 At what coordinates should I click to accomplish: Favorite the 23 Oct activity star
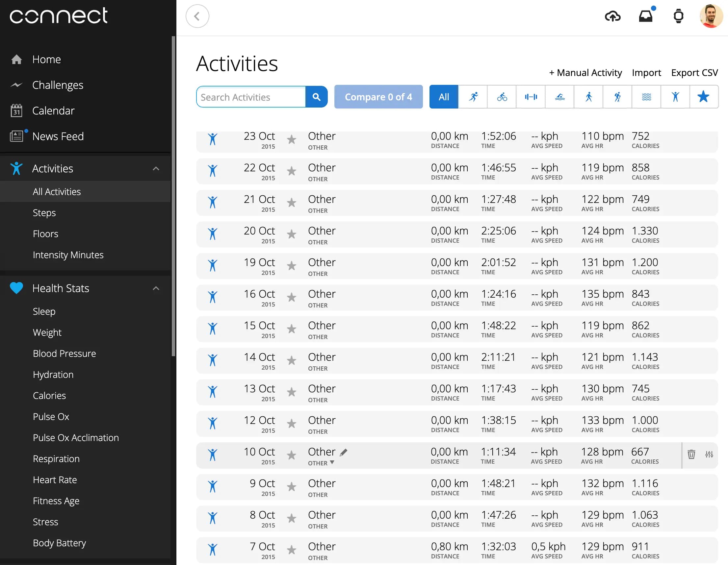point(292,140)
